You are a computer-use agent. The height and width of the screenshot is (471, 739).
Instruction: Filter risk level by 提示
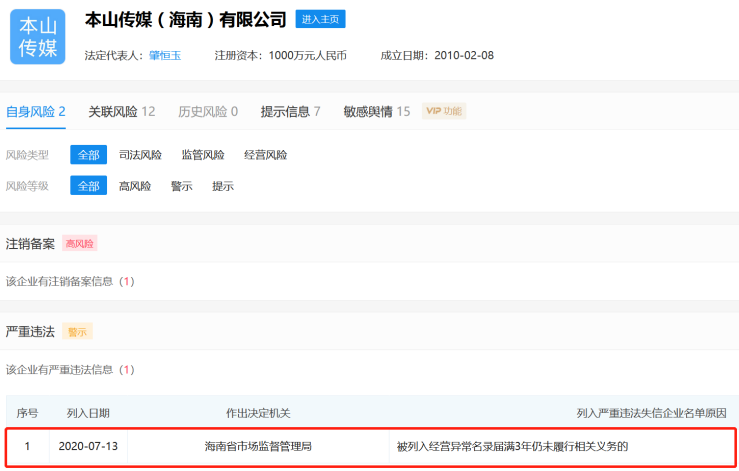pyautogui.click(x=222, y=186)
